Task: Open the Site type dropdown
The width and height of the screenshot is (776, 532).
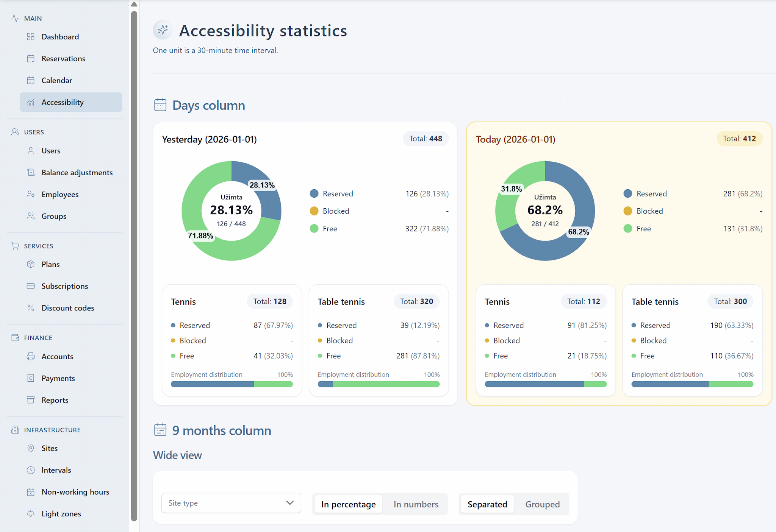Action: pyautogui.click(x=231, y=503)
